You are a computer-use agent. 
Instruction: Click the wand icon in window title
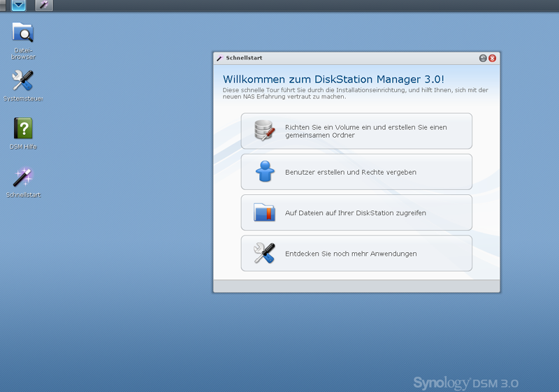[x=219, y=58]
